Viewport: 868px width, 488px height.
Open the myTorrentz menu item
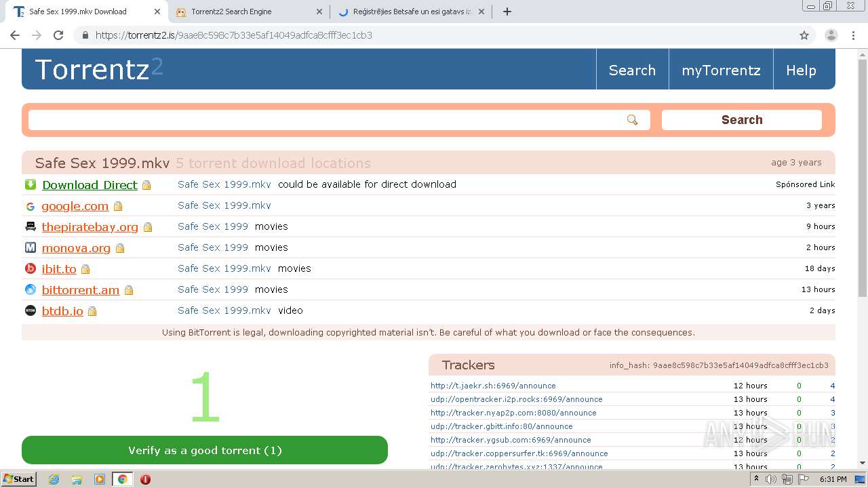click(x=721, y=70)
